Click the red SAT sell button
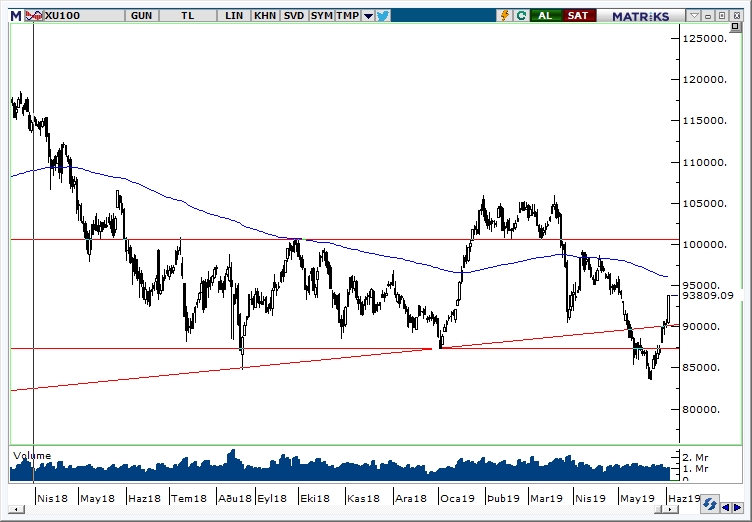This screenshot has height=522, width=752. coord(578,16)
